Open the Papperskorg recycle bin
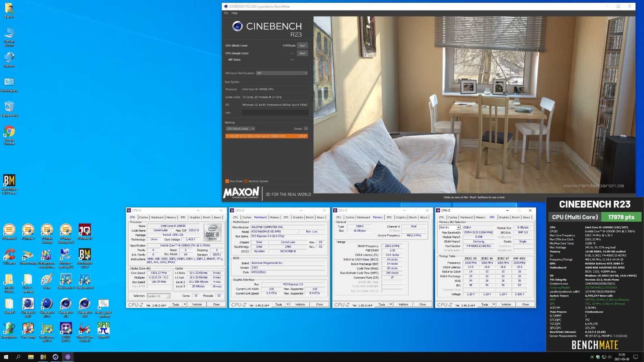Screen dimensions: 644x362 [x=9, y=109]
